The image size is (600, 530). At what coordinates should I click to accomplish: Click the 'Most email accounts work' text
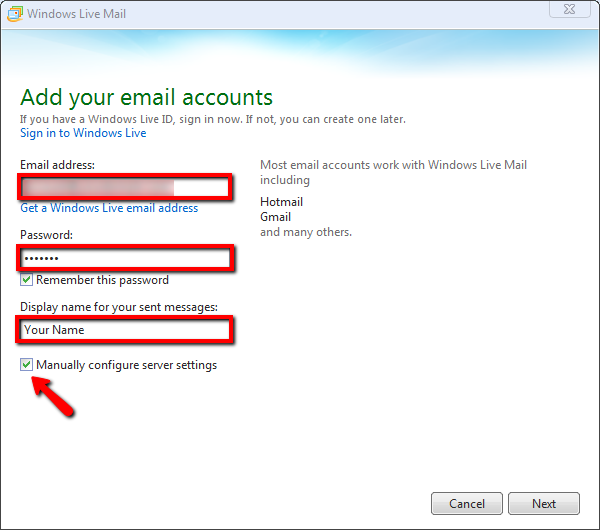click(393, 172)
